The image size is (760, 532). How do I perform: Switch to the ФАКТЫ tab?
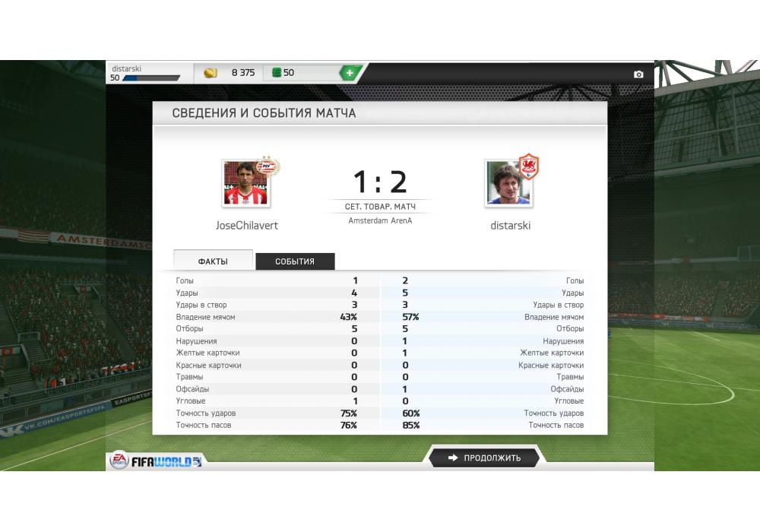pos(213,261)
